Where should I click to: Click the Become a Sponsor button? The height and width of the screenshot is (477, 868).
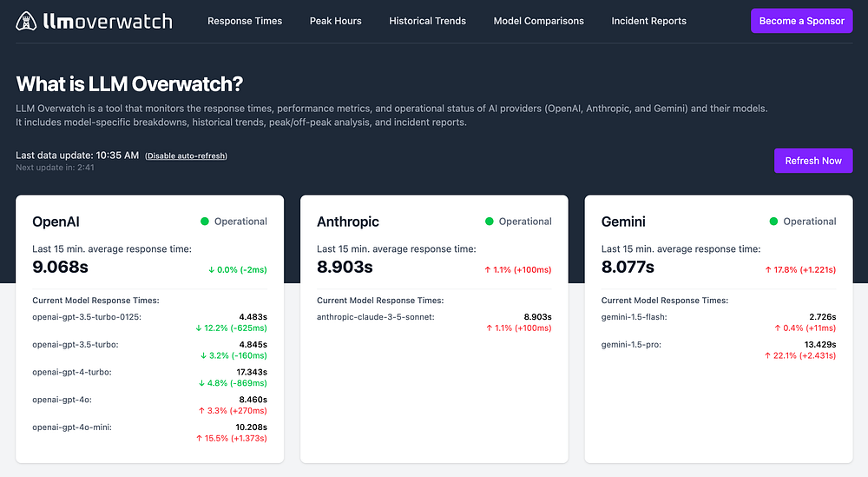pyautogui.click(x=801, y=21)
